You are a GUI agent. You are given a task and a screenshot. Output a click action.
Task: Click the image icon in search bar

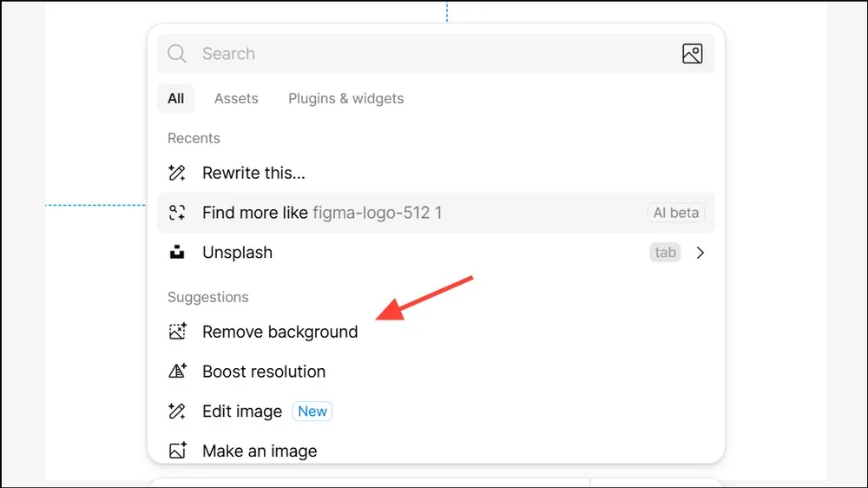pyautogui.click(x=692, y=54)
